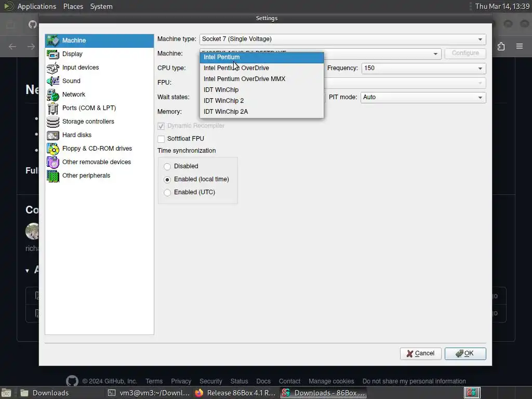Toggle the Softfloat FPU checkbox
This screenshot has width=532, height=399.
[x=161, y=139]
